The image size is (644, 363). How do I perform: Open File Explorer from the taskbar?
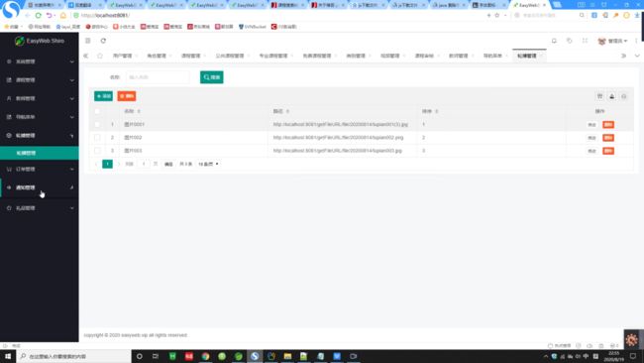click(287, 356)
